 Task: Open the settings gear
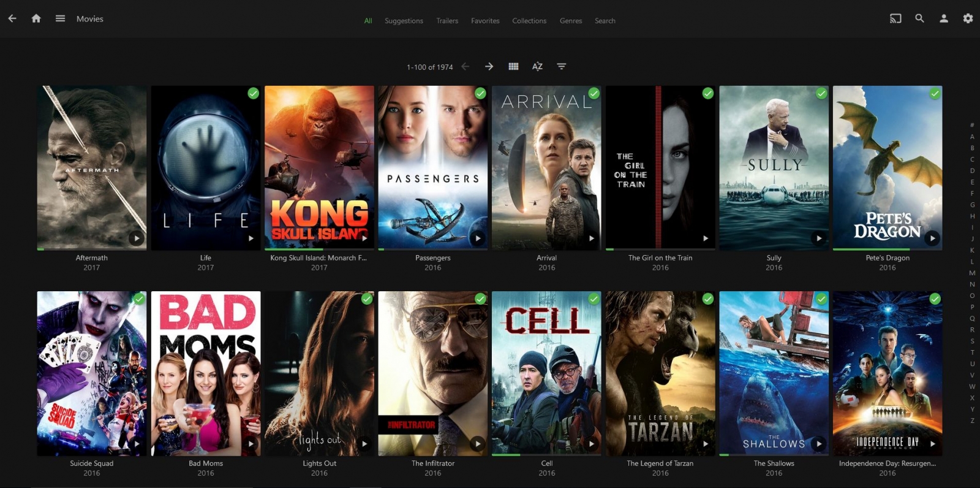[x=968, y=18]
